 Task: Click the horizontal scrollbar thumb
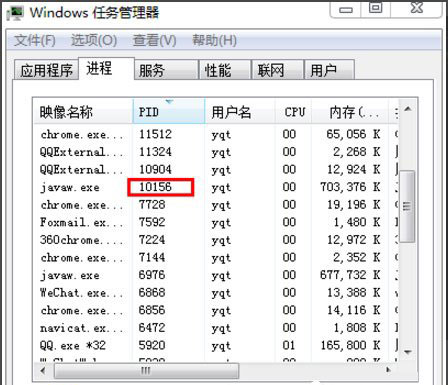point(146,370)
